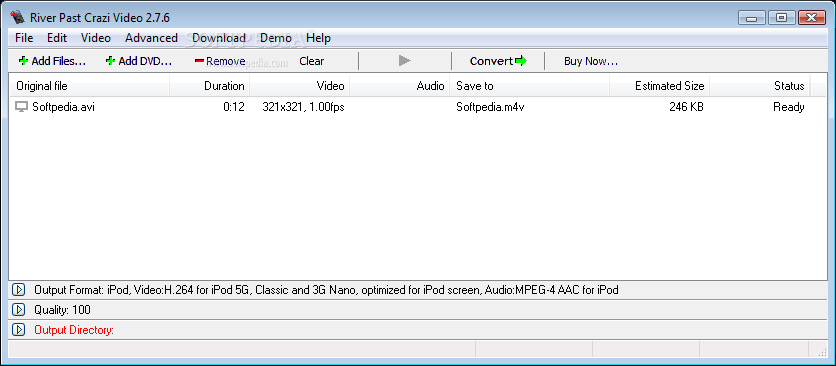Remove the selected file from list

coord(220,61)
